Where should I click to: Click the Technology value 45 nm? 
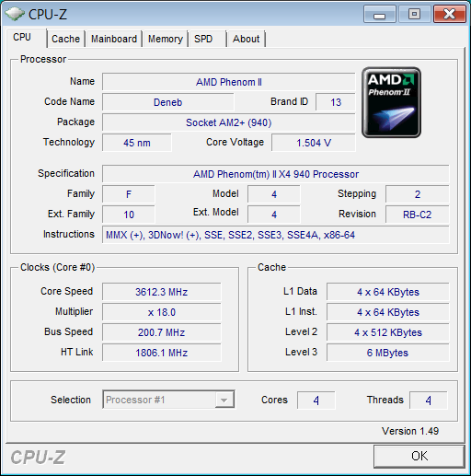137,143
